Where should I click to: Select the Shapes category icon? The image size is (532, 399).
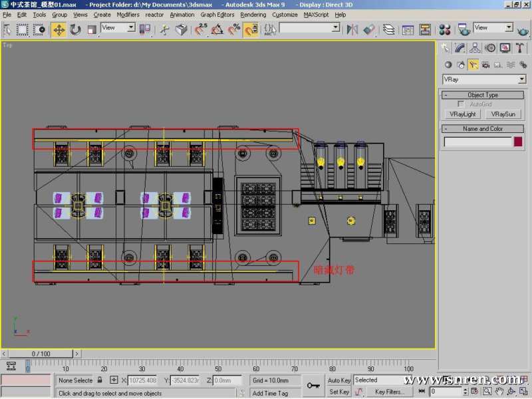coord(460,65)
